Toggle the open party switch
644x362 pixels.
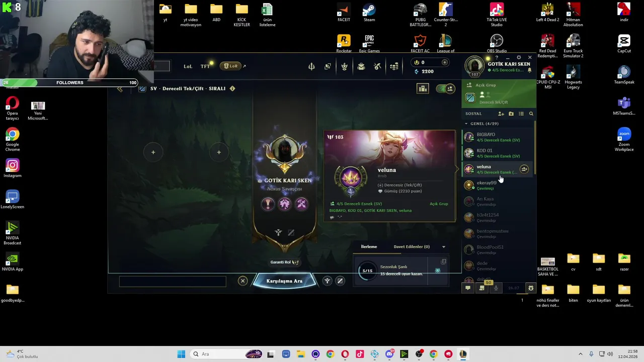point(445,89)
